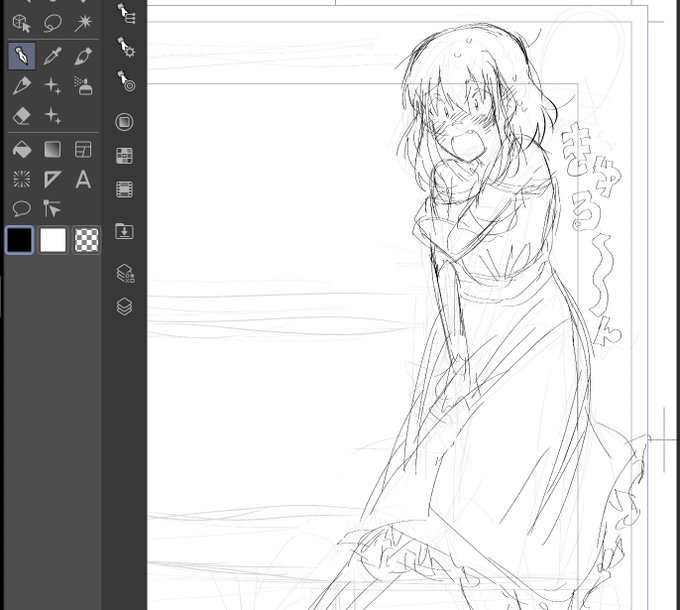Select the Object tool with cube icon
Image resolution: width=680 pixels, height=610 pixels.
21,23
